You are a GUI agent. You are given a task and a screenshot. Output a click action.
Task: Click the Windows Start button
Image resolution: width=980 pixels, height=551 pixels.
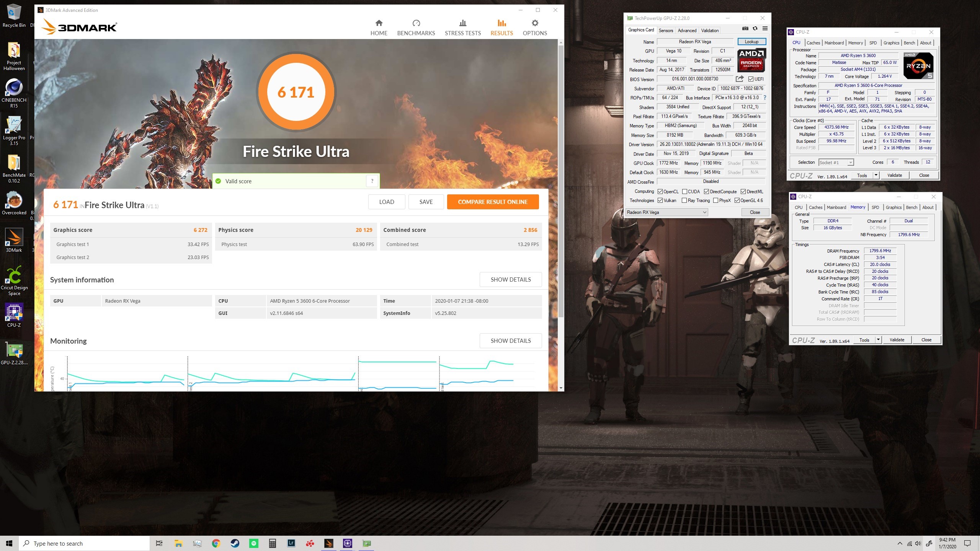(9, 543)
